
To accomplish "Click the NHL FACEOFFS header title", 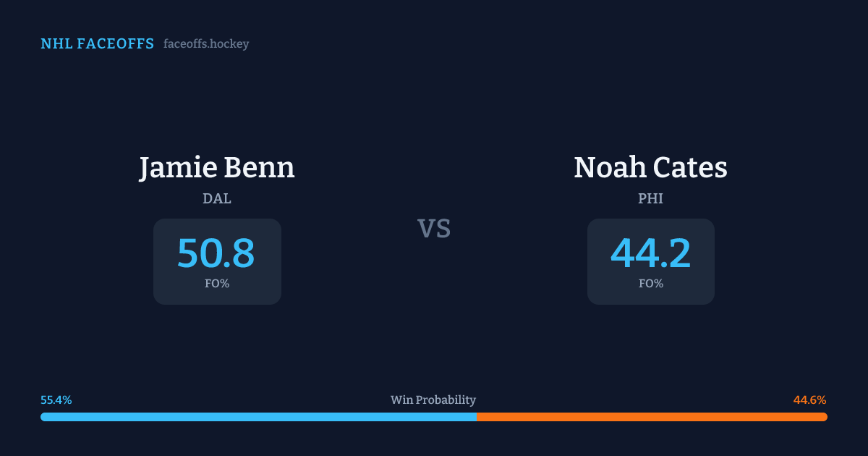I will click(97, 44).
